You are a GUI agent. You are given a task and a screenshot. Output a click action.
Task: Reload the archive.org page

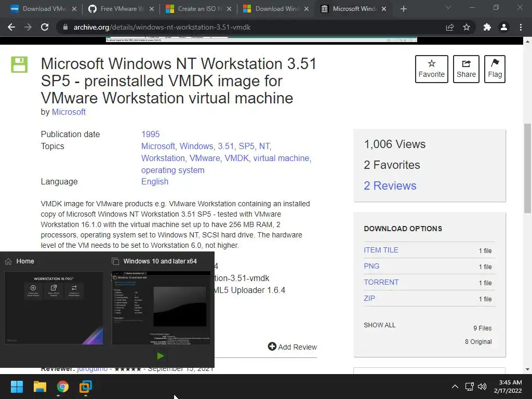pyautogui.click(x=45, y=27)
